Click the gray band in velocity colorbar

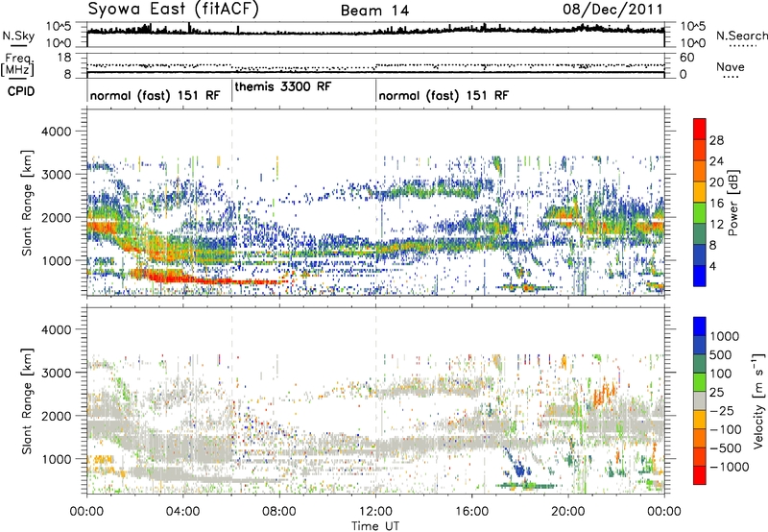coord(700,401)
